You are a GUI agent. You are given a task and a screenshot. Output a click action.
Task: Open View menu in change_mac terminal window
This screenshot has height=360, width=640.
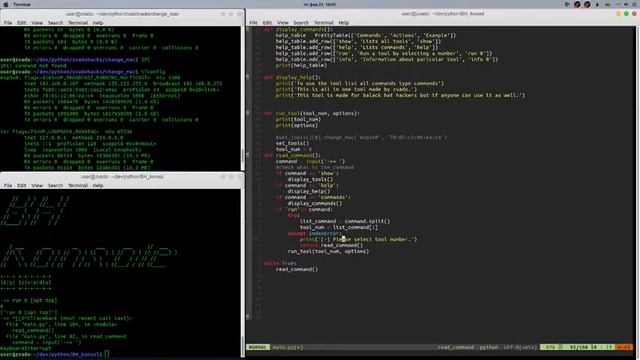tap(37, 23)
